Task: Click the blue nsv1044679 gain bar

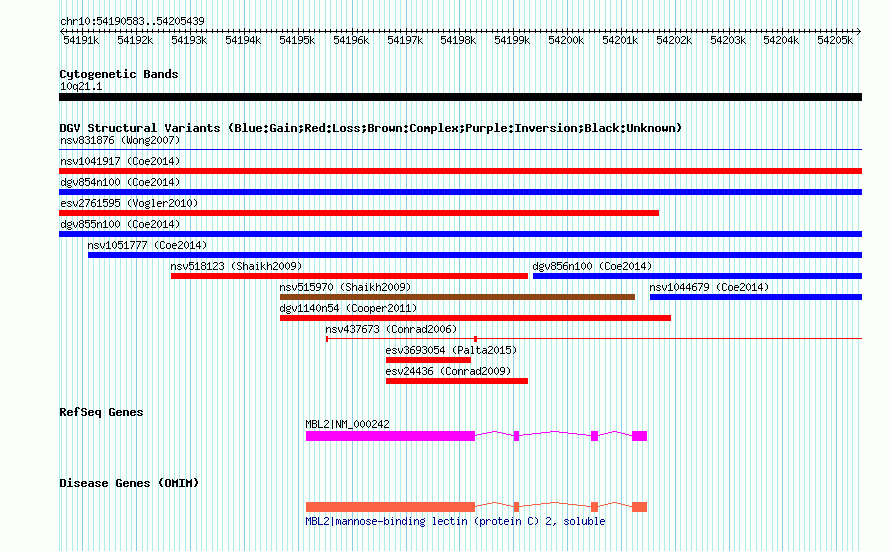Action: 756,297
